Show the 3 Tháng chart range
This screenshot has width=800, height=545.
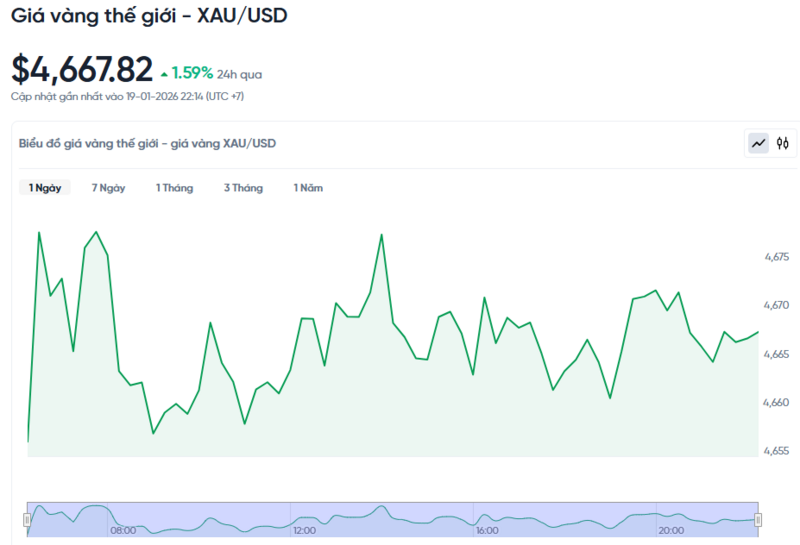pos(243,188)
